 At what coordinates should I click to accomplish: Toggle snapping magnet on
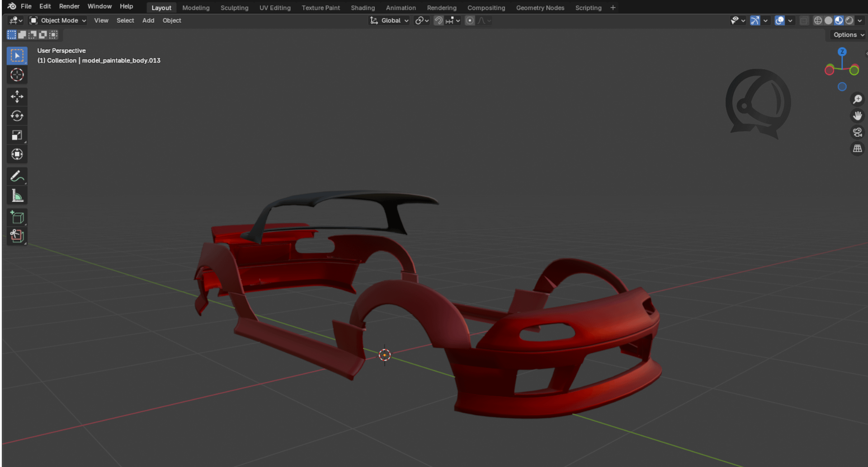pos(438,20)
